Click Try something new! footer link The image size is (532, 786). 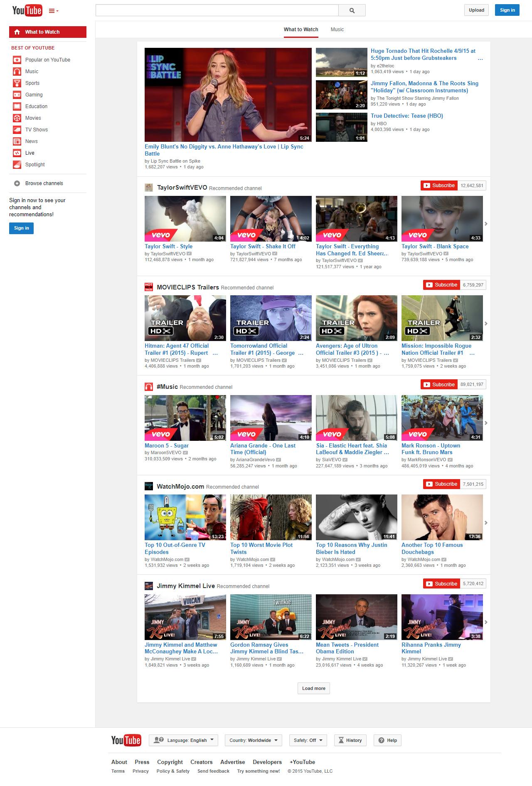pos(259,771)
